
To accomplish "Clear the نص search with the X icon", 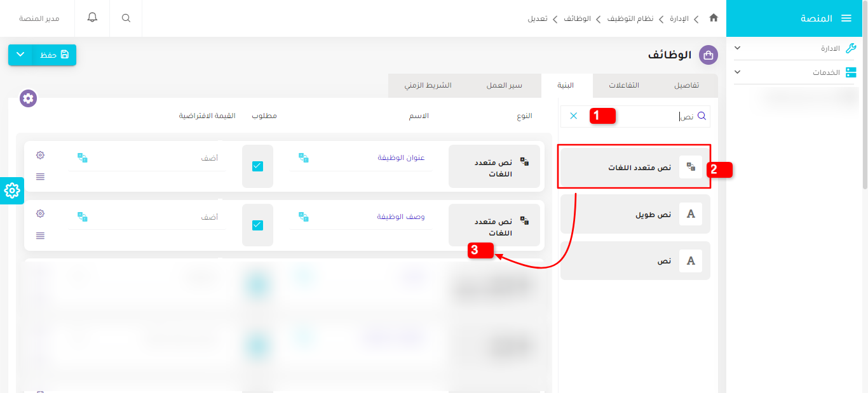I will point(574,116).
